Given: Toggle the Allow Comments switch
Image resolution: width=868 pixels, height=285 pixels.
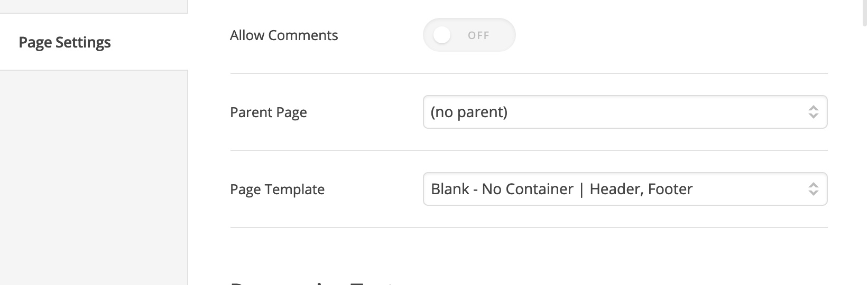Looking at the screenshot, I should [x=469, y=35].
